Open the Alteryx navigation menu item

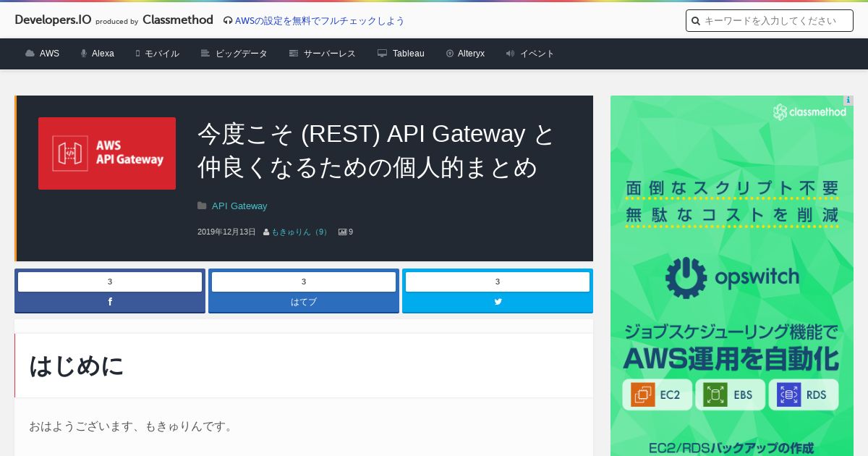(x=471, y=54)
